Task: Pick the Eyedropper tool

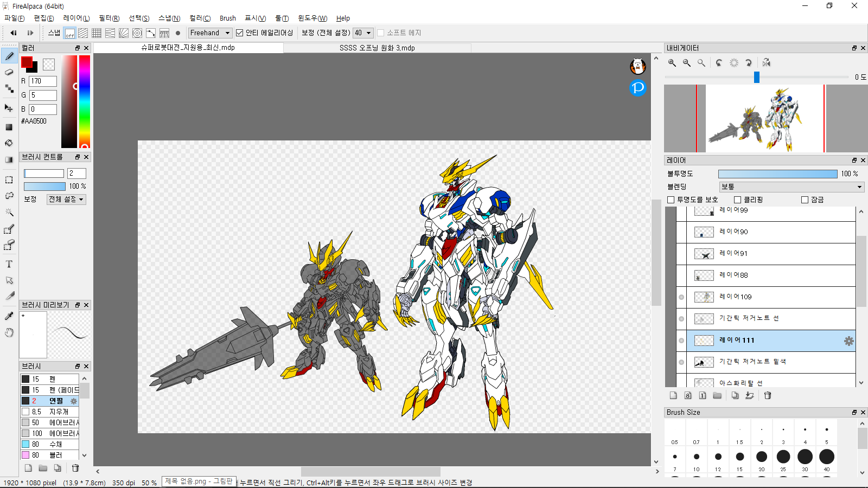Action: point(9,316)
